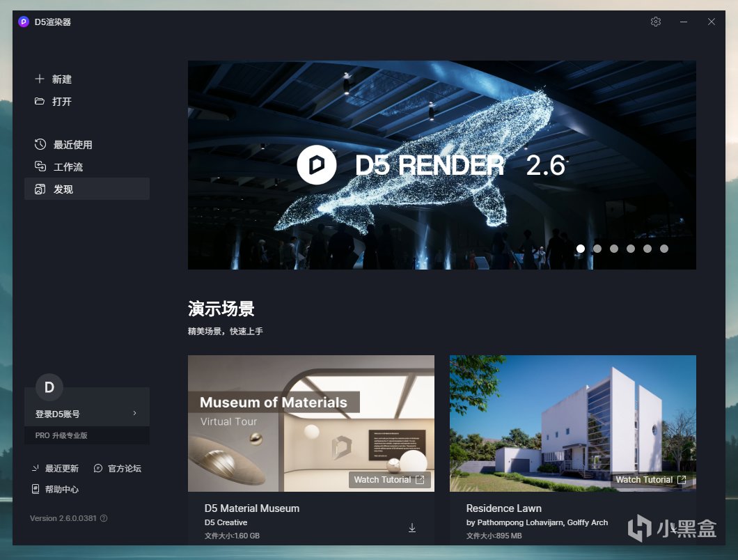Switch to the second banner slide dot
Screen dimensions: 738x560
coord(597,249)
